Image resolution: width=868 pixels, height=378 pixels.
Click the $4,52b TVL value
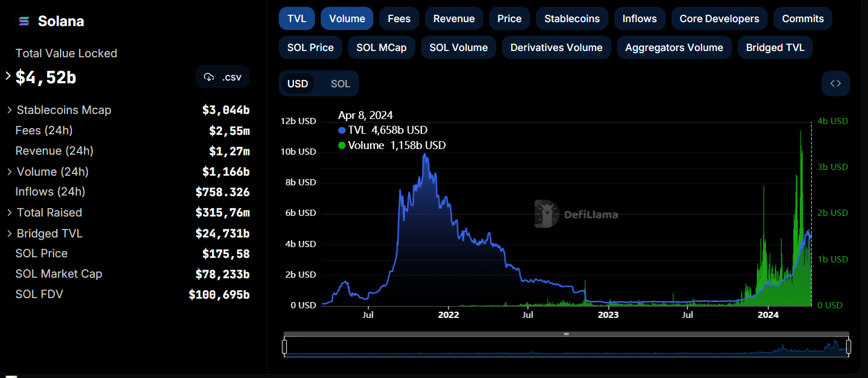(46, 78)
